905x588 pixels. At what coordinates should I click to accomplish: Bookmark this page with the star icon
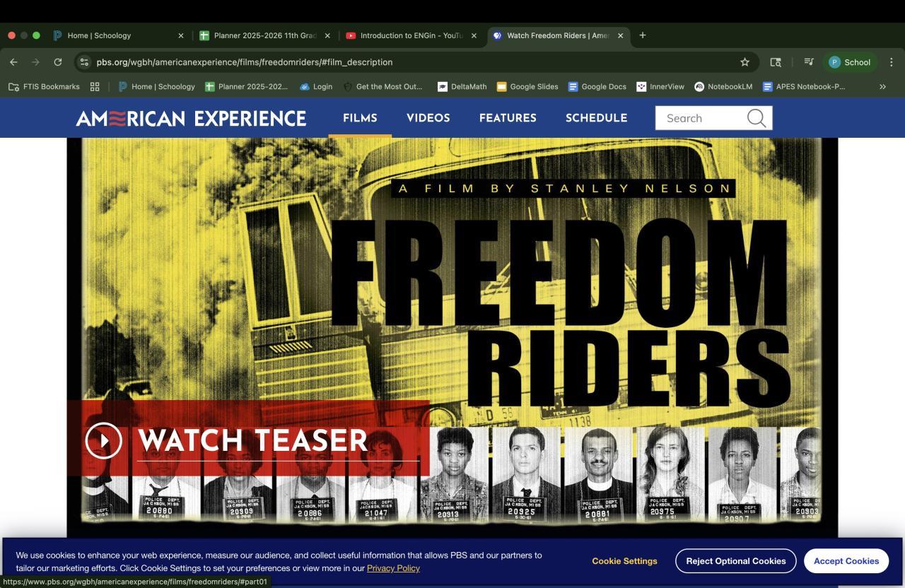pos(745,62)
